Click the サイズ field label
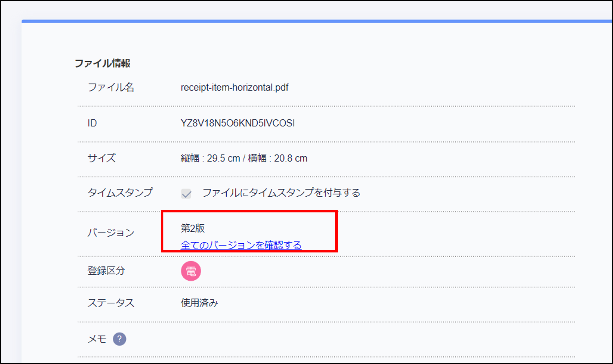The height and width of the screenshot is (364, 613). [x=102, y=158]
